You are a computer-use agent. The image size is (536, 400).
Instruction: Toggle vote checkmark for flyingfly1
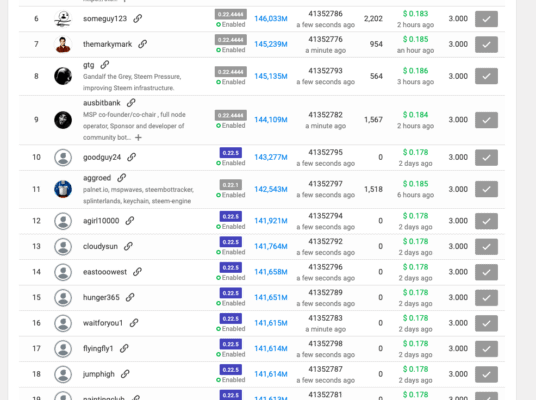pyautogui.click(x=486, y=349)
